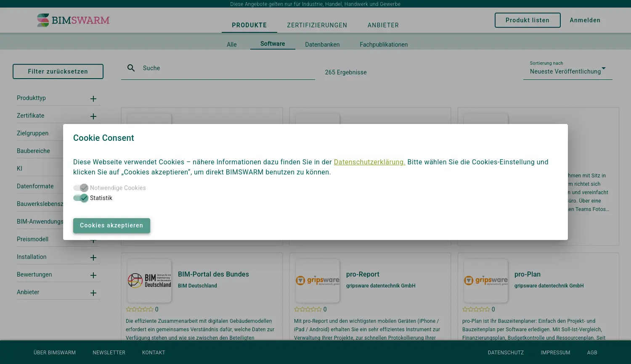This screenshot has width=631, height=364.
Task: Open the BIM Deutschland product logo
Action: tap(149, 281)
